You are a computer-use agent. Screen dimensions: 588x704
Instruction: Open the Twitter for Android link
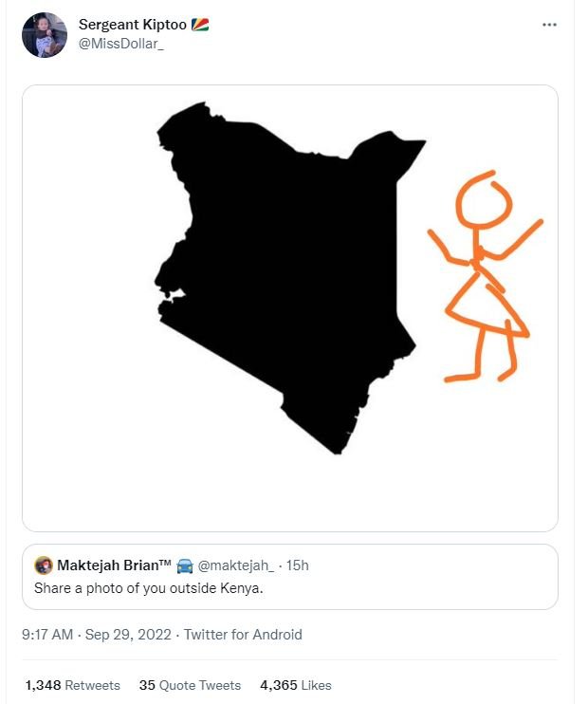(x=243, y=635)
